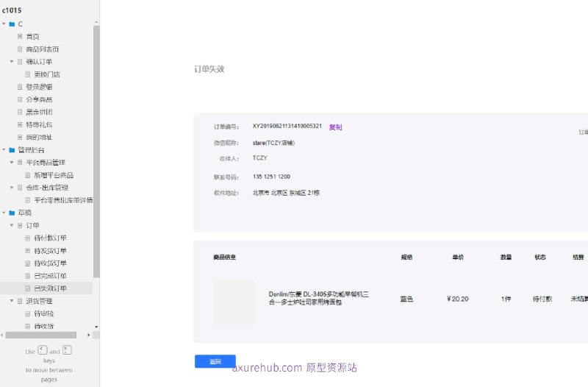Viewport: 588px width, 387px height.
Task: Select the 已失效订单 page
Action: click(50, 288)
